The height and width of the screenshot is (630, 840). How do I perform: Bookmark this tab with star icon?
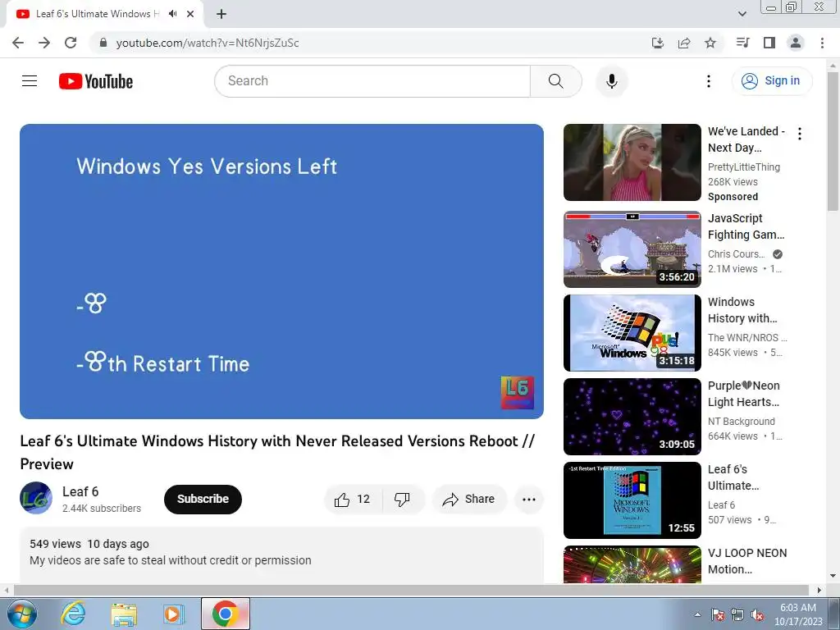(x=710, y=43)
